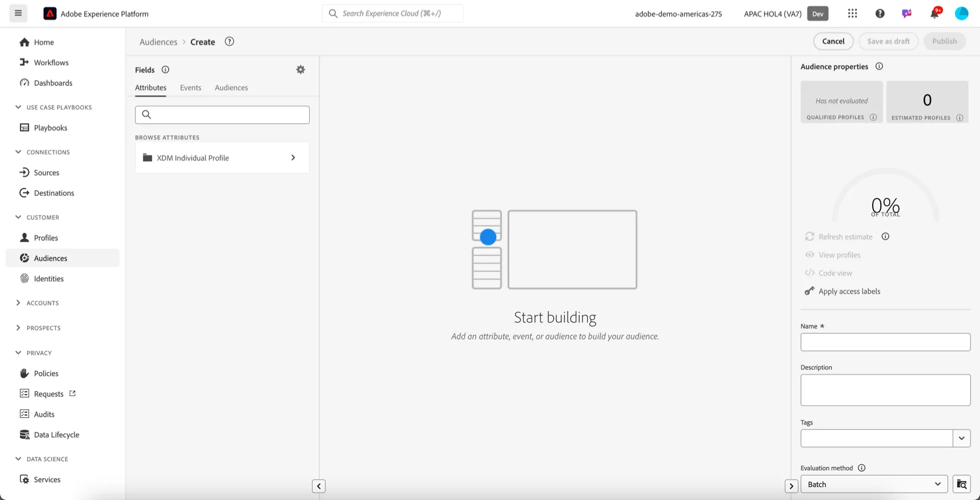The width and height of the screenshot is (980, 500).
Task: Open Fields settings gear
Action: click(301, 70)
